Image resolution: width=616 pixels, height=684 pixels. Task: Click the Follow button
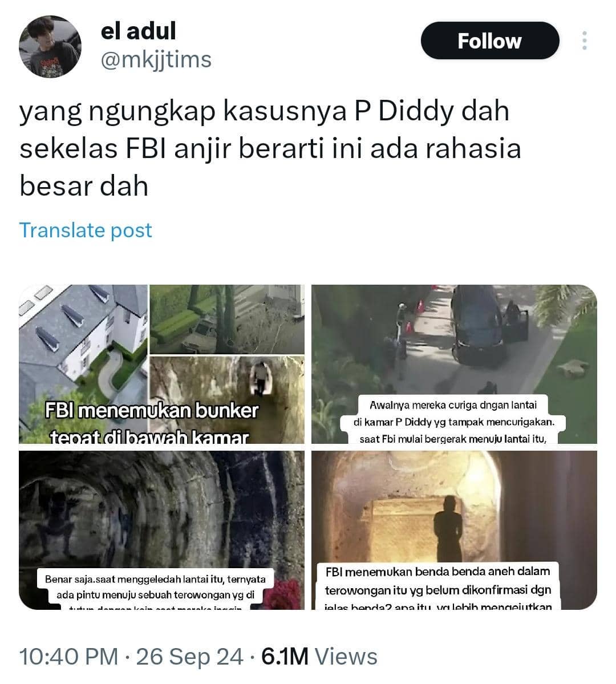(489, 41)
